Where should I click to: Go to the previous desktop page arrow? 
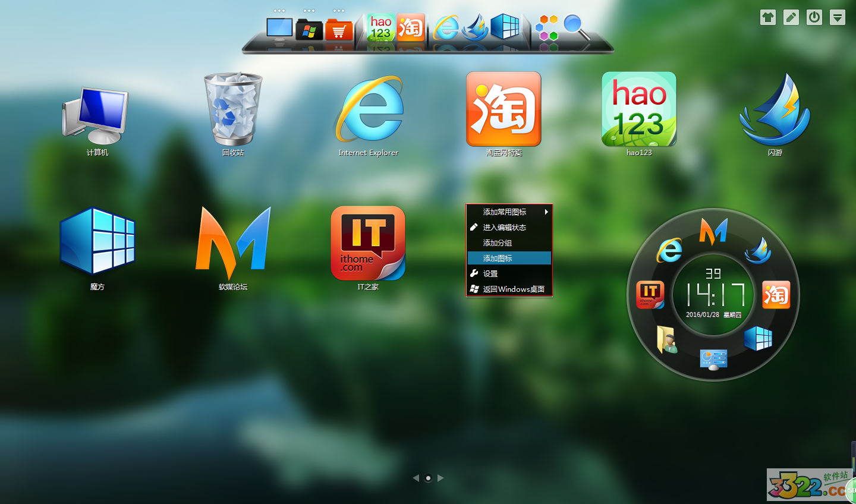(x=416, y=478)
